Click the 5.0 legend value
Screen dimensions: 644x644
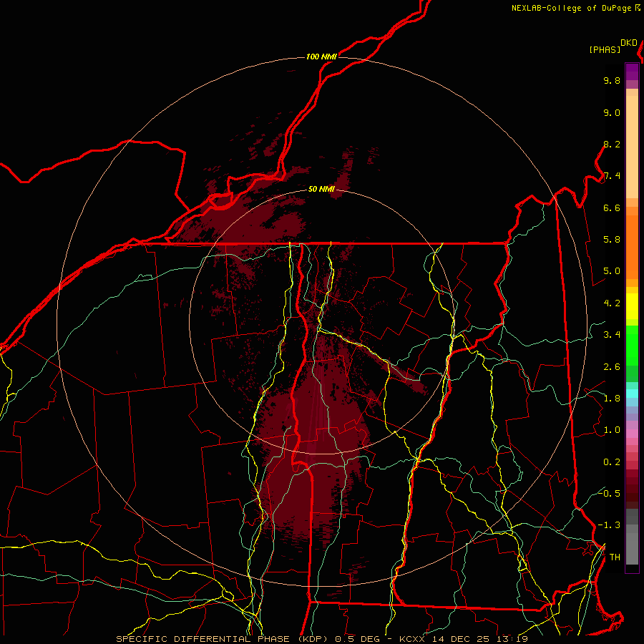[612, 271]
